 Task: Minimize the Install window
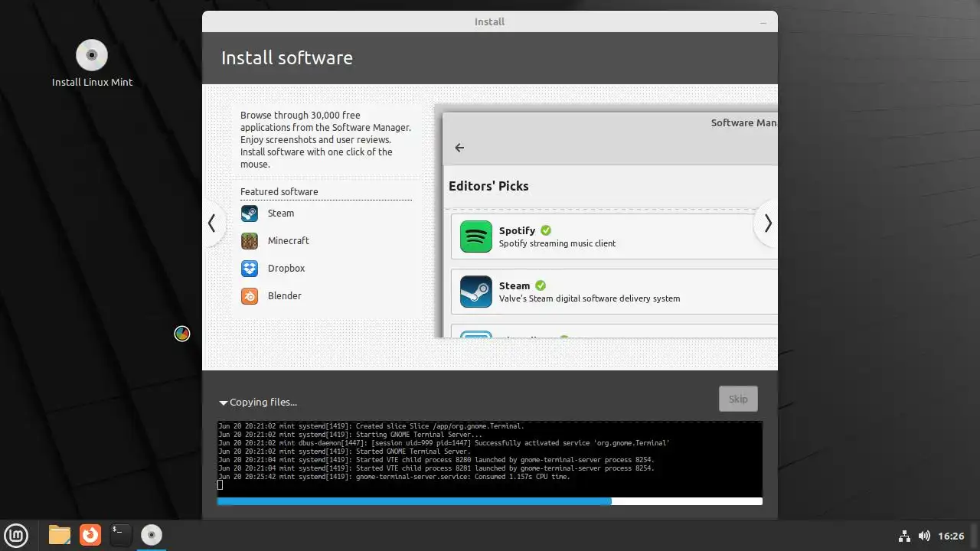pos(763,22)
